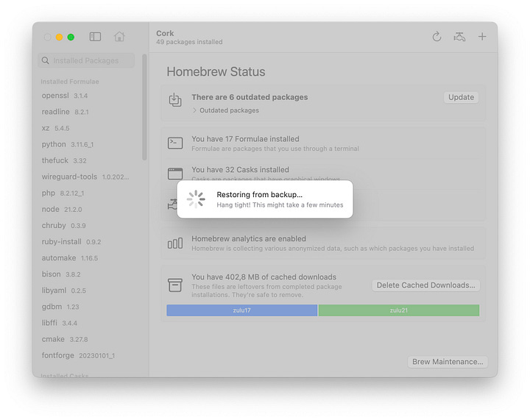The width and height of the screenshot is (530, 420).
Task: Toggle the sidebar visibility icon
Action: pos(95,37)
